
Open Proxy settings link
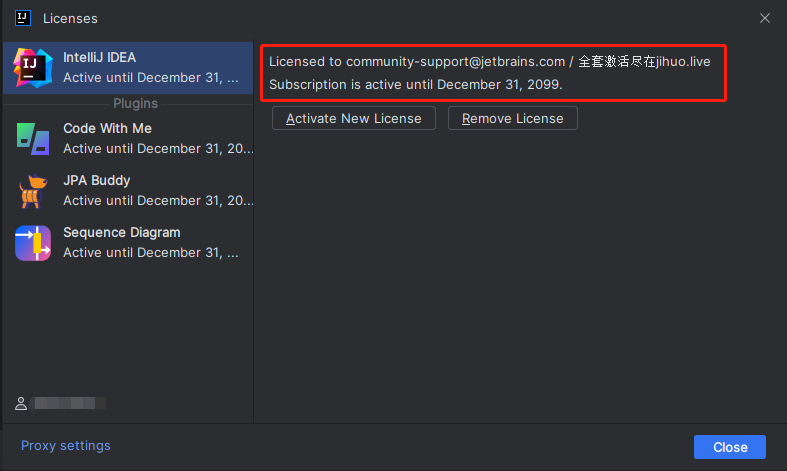66,446
